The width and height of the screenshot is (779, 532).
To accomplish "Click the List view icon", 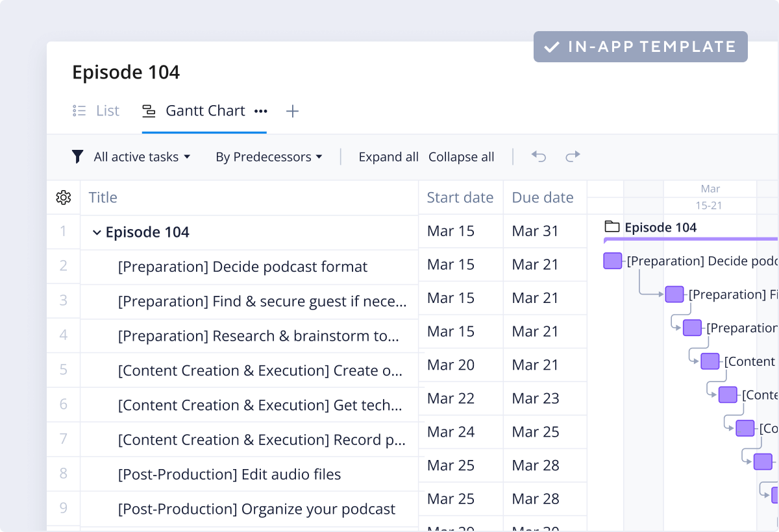I will click(79, 111).
